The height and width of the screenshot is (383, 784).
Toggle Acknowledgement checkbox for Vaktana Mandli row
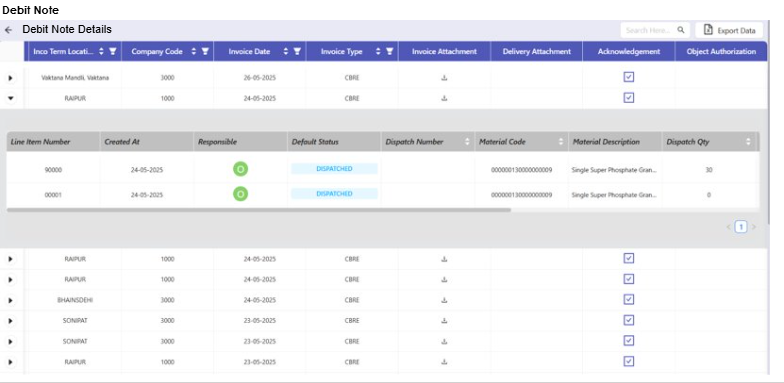629,77
